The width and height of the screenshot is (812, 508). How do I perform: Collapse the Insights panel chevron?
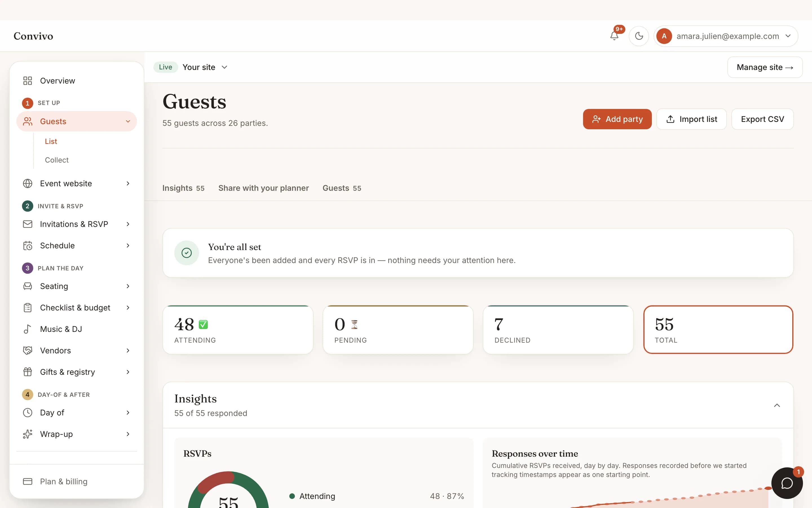[777, 405]
